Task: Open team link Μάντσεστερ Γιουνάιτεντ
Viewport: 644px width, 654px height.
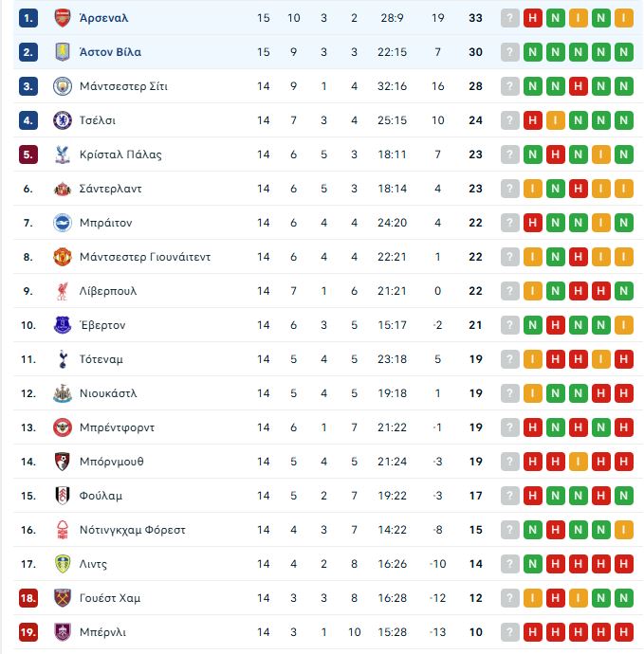Action: click(x=145, y=257)
